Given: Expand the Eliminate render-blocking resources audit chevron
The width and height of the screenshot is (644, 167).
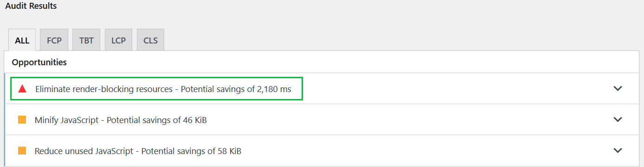Looking at the screenshot, I should (x=618, y=89).
